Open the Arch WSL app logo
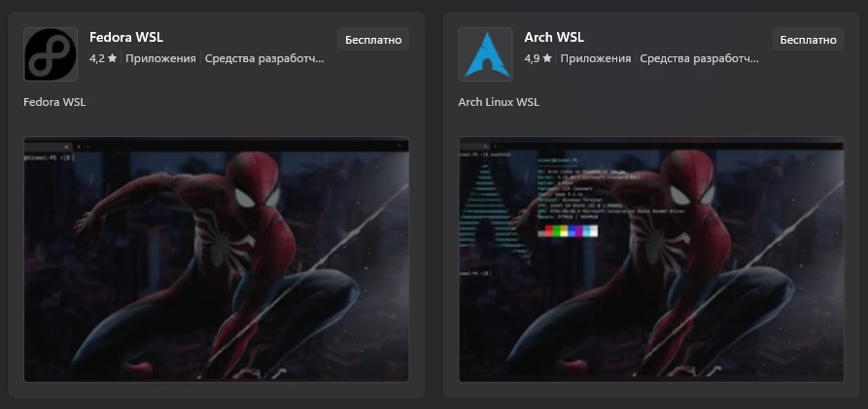868x409 pixels. coord(485,54)
